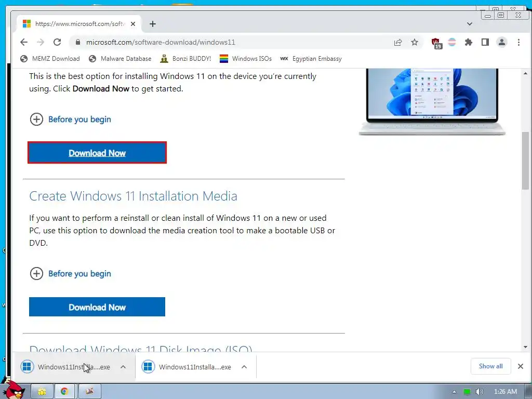Open the Malware Database bookmark
This screenshot has width=532, height=399.
(x=120, y=59)
